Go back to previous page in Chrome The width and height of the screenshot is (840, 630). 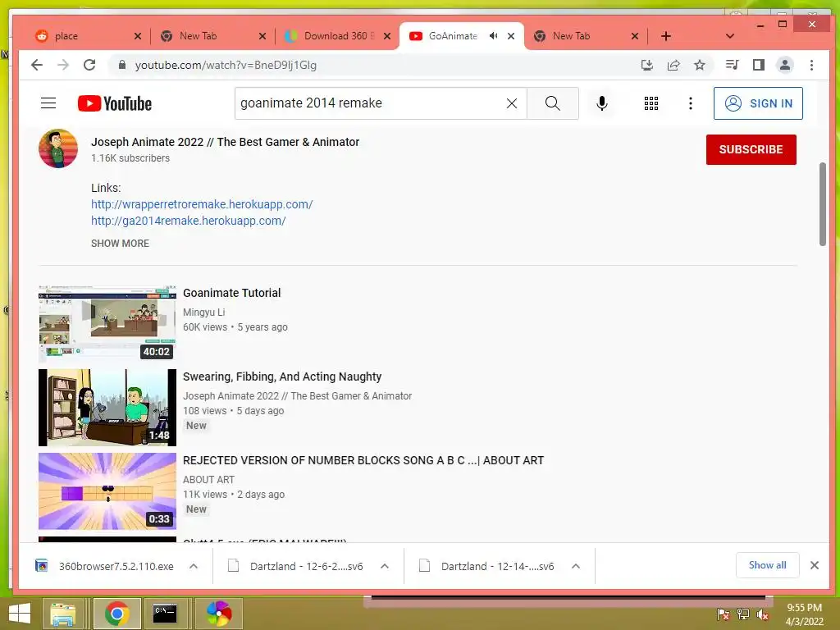pos(36,65)
